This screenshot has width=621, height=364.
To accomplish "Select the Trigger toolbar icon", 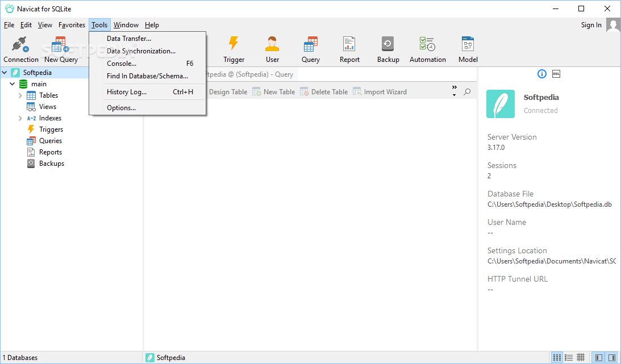I will 234,49.
